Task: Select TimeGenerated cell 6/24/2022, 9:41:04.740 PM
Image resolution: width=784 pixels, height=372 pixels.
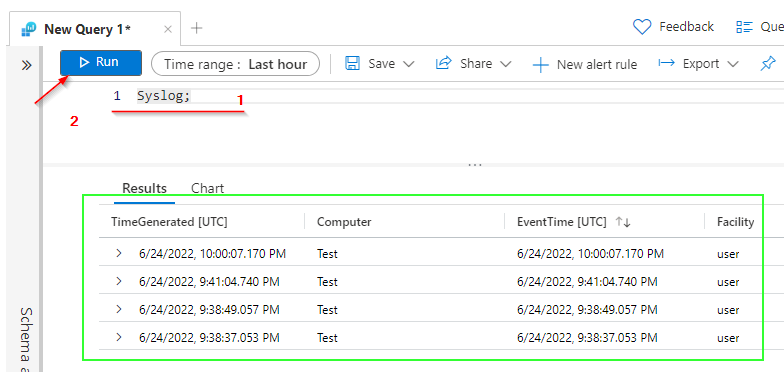Action: tap(209, 282)
